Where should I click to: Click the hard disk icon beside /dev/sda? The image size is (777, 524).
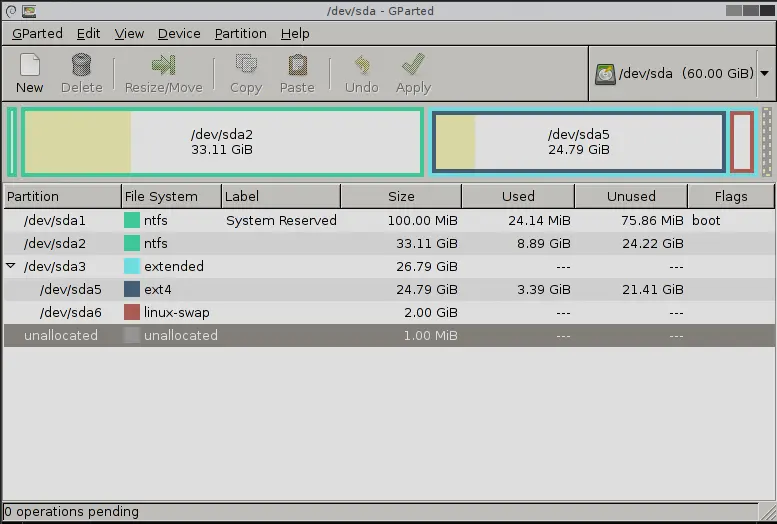605,74
